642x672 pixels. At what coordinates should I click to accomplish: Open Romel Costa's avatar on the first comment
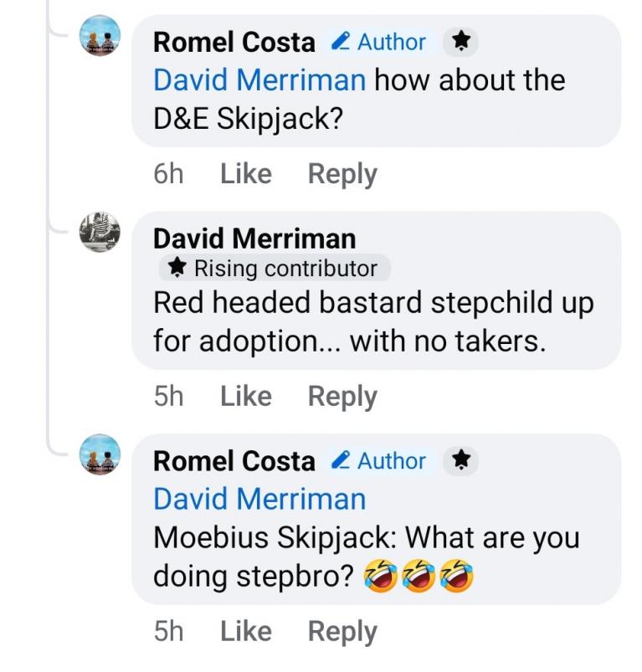(100, 38)
